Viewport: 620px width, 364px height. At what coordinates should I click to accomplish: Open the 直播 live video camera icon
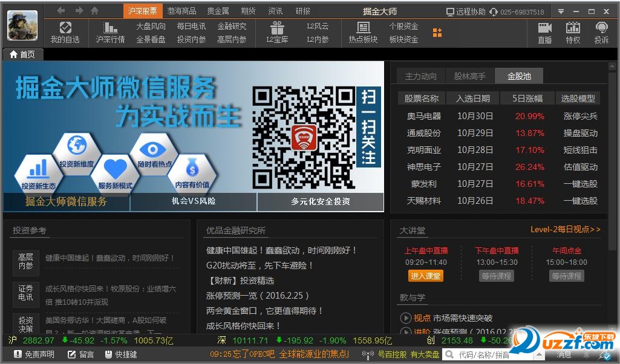coord(545,28)
